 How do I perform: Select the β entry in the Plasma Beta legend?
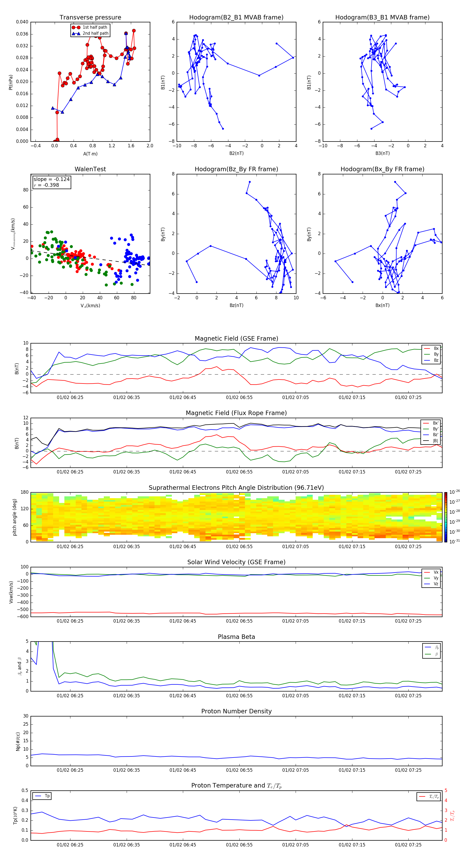431,654
